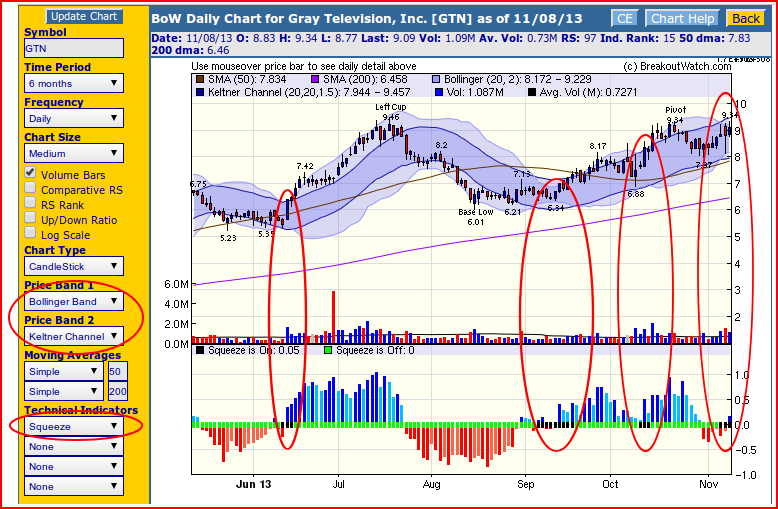Click the tall red July volume spike
This screenshot has width=778, height=509.
(x=333, y=317)
